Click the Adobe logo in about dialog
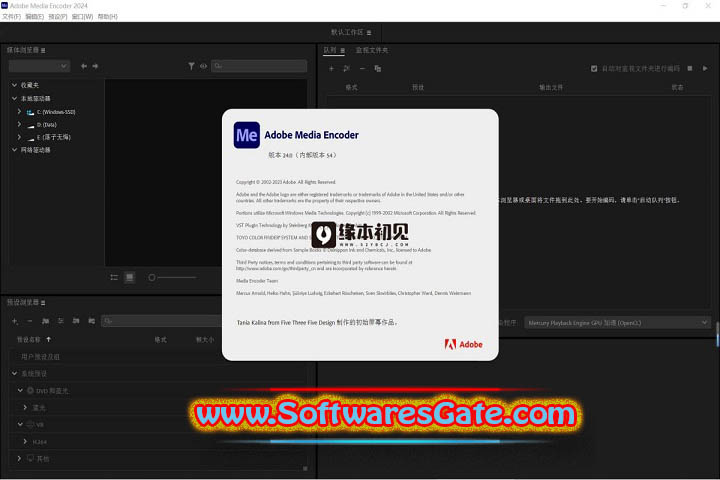Image resolution: width=720 pixels, height=480 pixels. click(x=463, y=344)
